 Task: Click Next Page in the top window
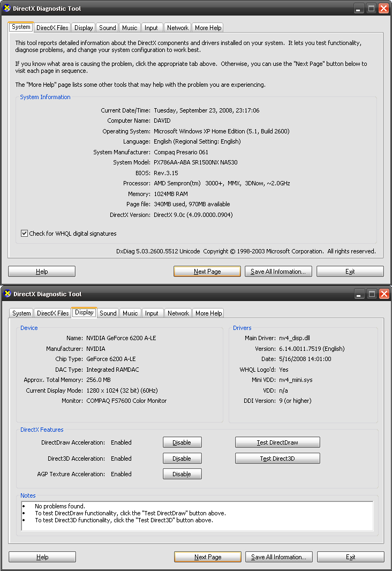point(207,271)
